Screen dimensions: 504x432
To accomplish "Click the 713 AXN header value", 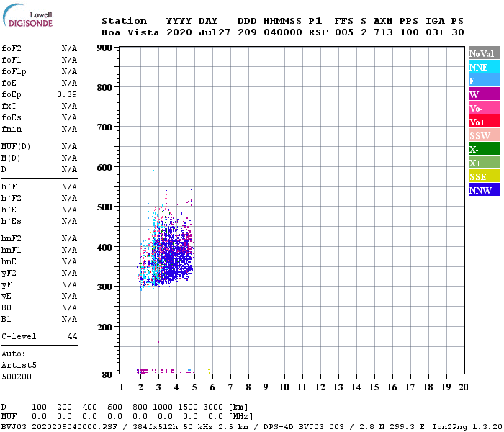I will 383,32.
